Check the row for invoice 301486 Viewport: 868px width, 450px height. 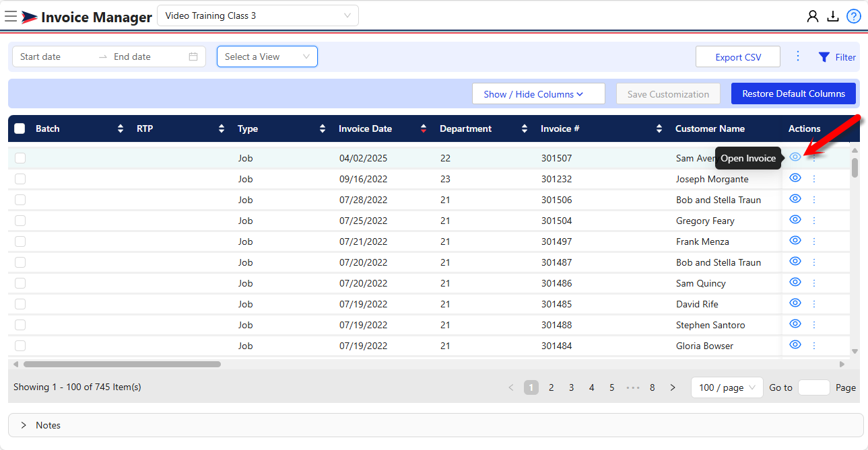pos(20,283)
